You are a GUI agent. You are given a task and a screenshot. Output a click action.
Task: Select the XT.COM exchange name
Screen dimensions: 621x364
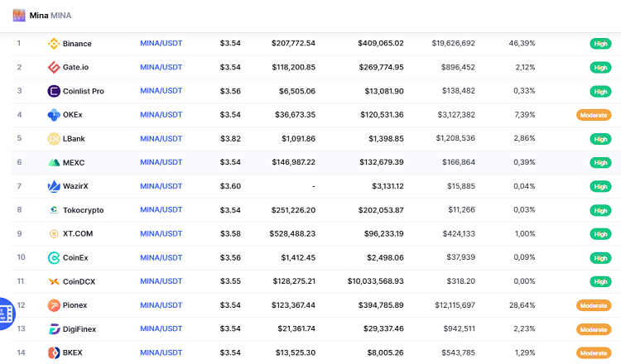pos(78,234)
